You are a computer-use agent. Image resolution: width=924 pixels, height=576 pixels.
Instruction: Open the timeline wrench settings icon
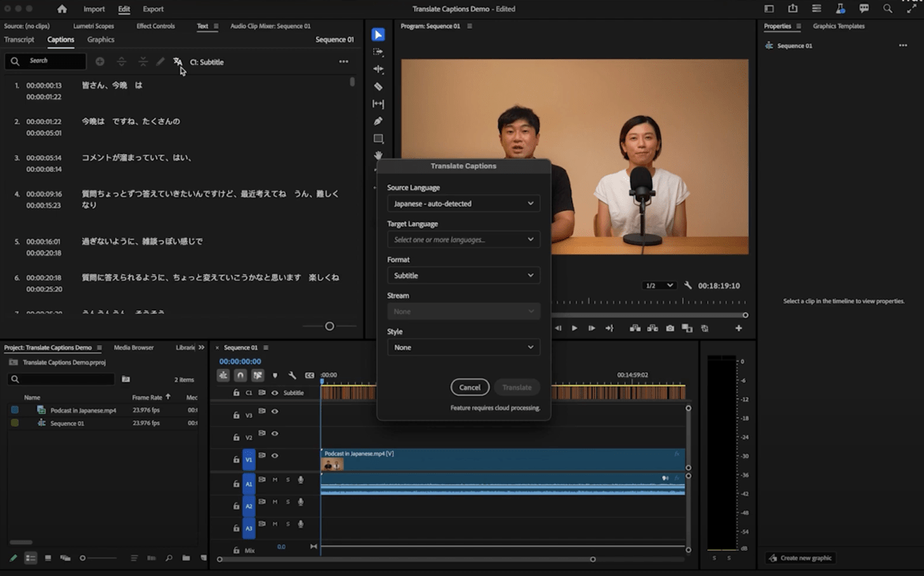(x=291, y=375)
